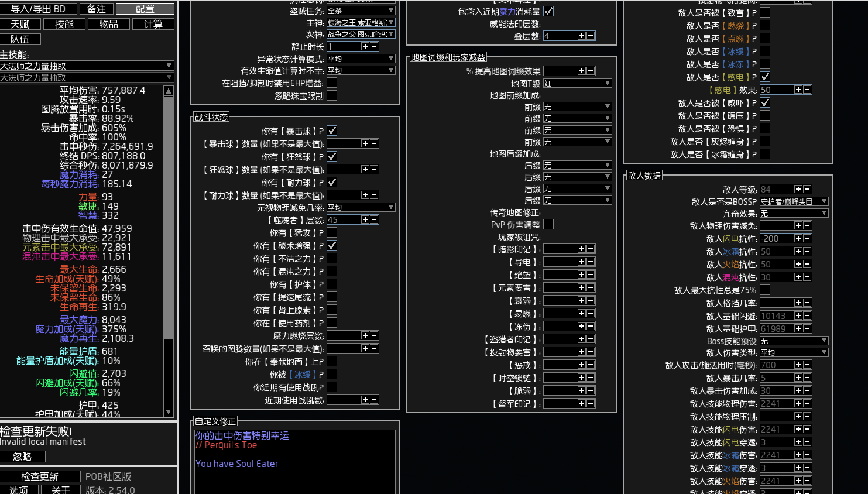Click the stats panel vertical scrollbar

pos(169,217)
